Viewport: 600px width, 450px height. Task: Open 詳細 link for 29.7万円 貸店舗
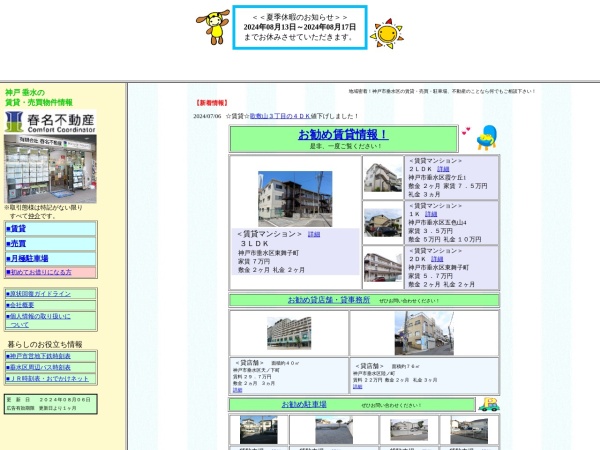[x=237, y=390]
